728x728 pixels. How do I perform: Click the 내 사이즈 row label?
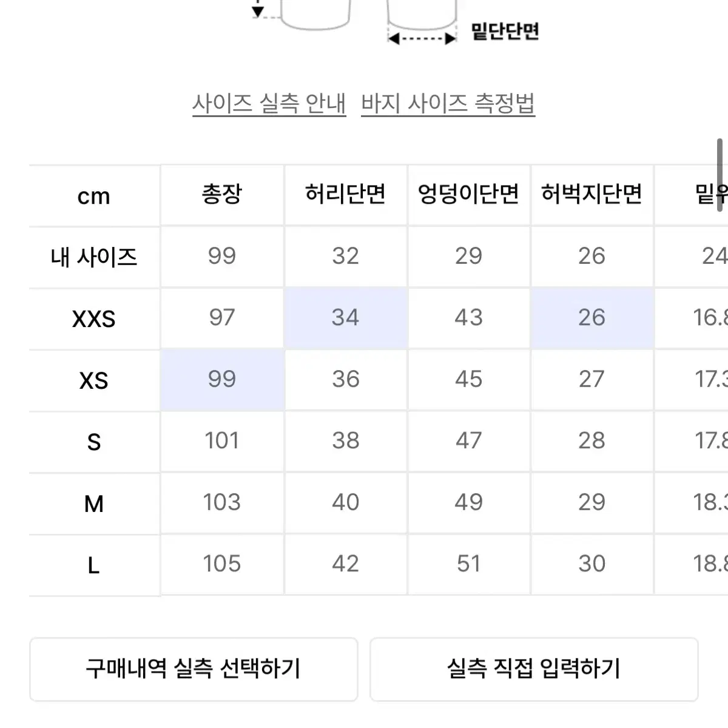click(x=94, y=256)
